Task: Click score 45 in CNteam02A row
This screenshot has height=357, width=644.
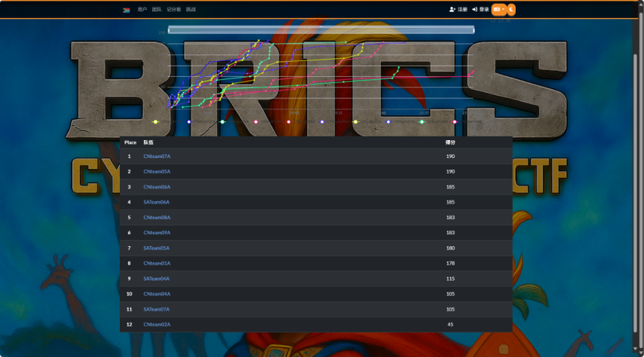Action: (x=450, y=324)
